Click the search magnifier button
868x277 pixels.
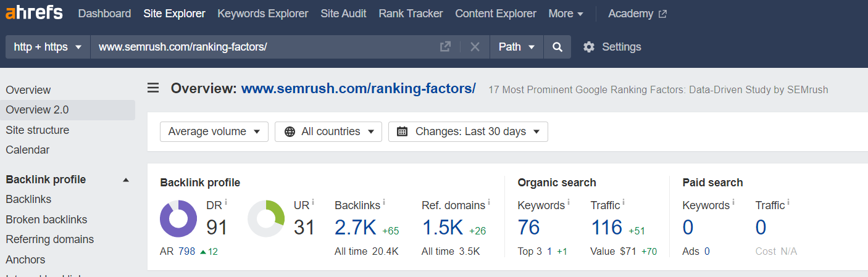point(557,47)
